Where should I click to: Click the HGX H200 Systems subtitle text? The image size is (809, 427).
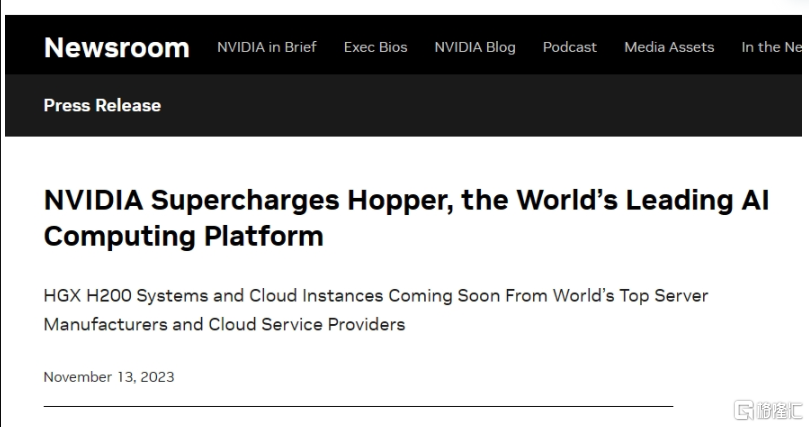pos(376,310)
